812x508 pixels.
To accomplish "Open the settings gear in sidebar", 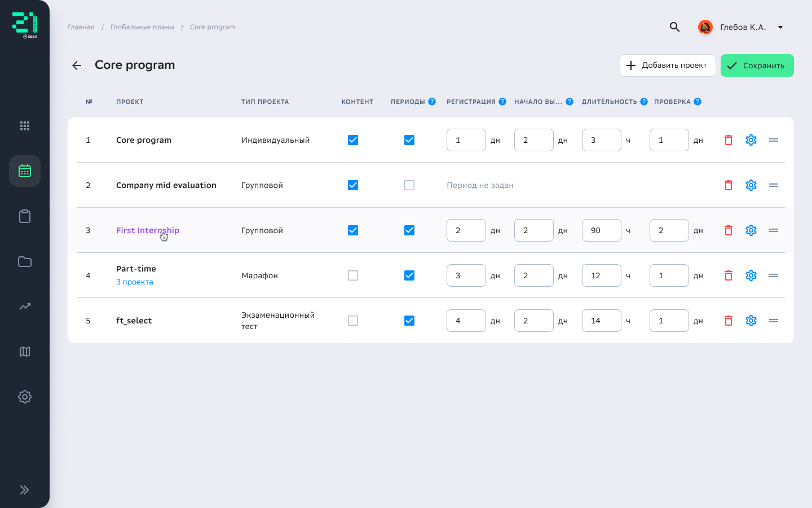I will click(x=25, y=397).
